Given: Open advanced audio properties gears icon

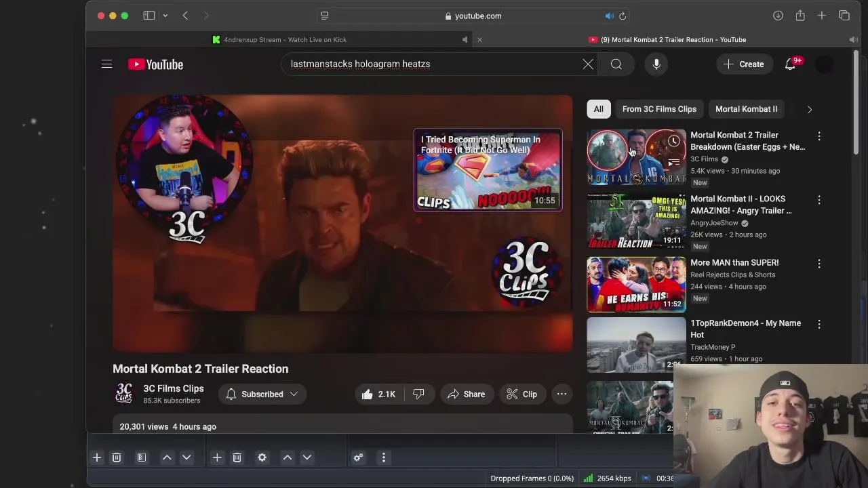Looking at the screenshot, I should (359, 458).
